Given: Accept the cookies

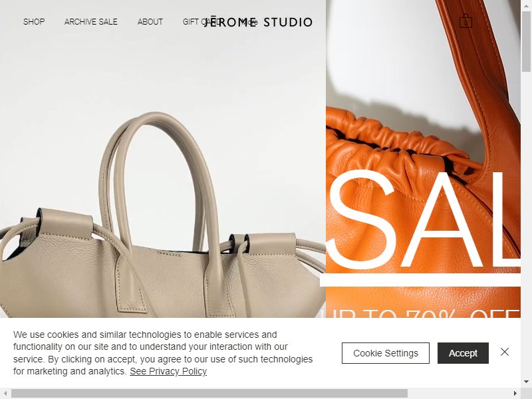Looking at the screenshot, I should point(463,353).
